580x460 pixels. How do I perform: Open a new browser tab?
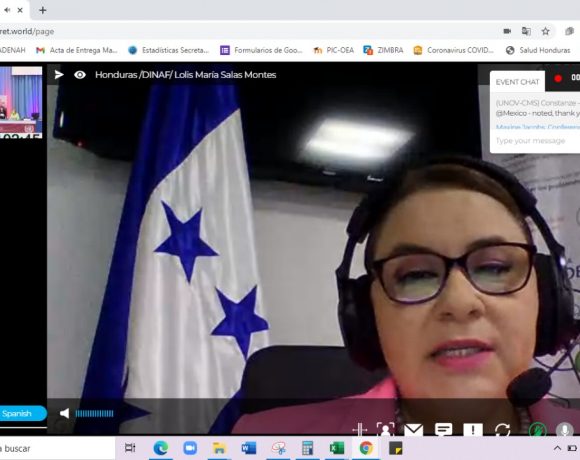tap(43, 10)
